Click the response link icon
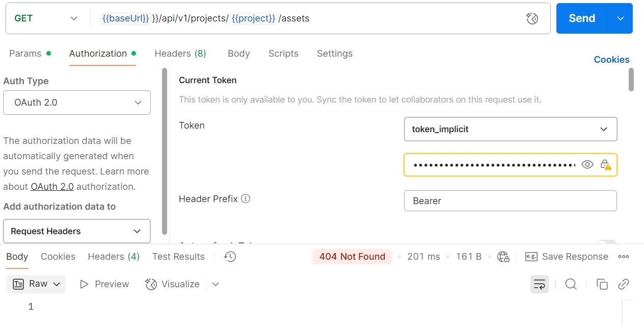 [x=624, y=284]
